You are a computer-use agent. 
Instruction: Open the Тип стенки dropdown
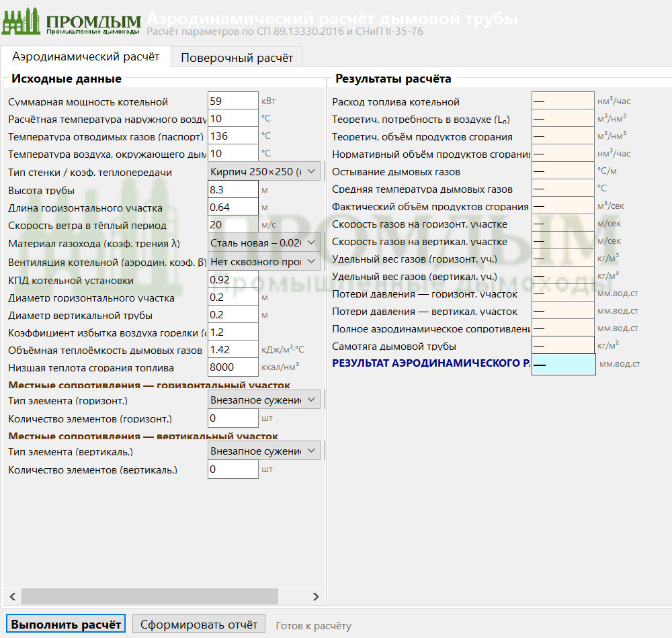pyautogui.click(x=264, y=172)
